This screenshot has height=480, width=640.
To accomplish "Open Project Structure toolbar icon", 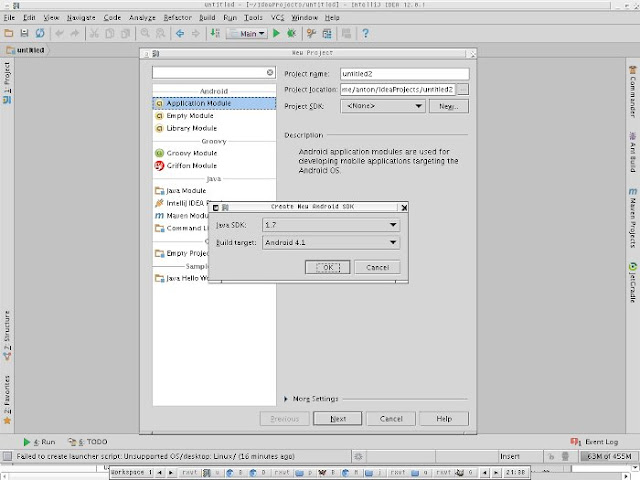I will 327,33.
